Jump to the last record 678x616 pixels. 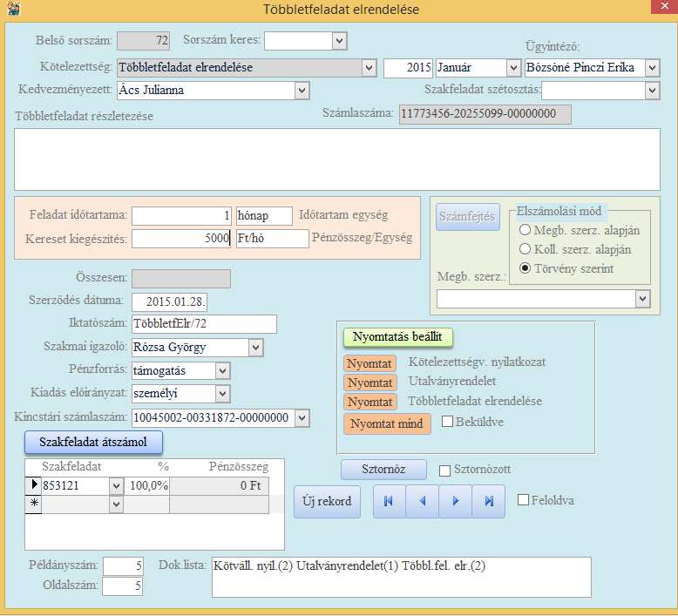click(x=489, y=501)
